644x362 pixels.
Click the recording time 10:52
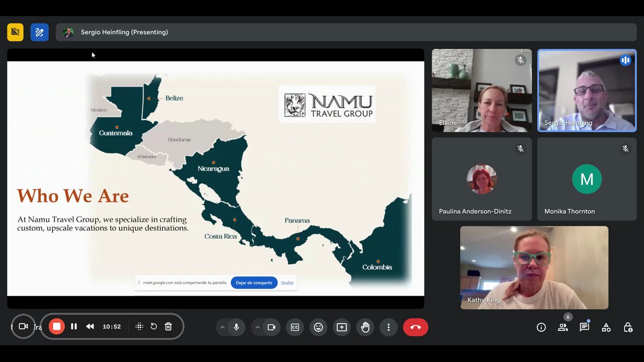[x=112, y=326]
